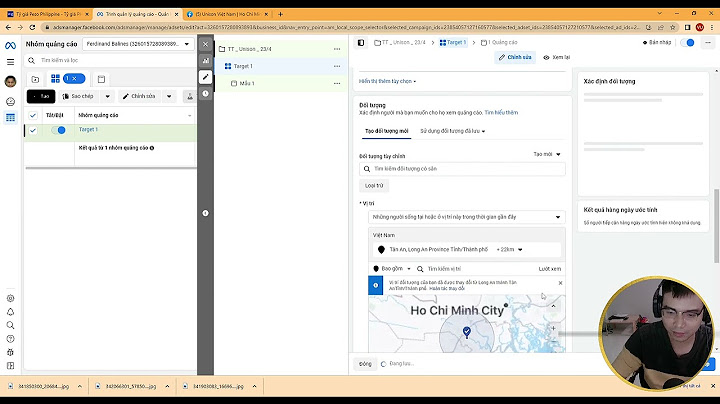Image resolution: width=720 pixels, height=404 pixels.
Task: Expand the arrow next to Chỉnh sửa
Action: click(169, 96)
